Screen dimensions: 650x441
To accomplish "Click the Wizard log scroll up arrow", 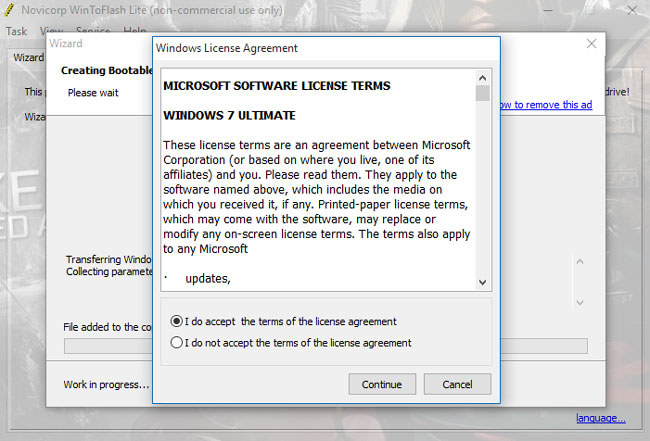I will [x=580, y=261].
